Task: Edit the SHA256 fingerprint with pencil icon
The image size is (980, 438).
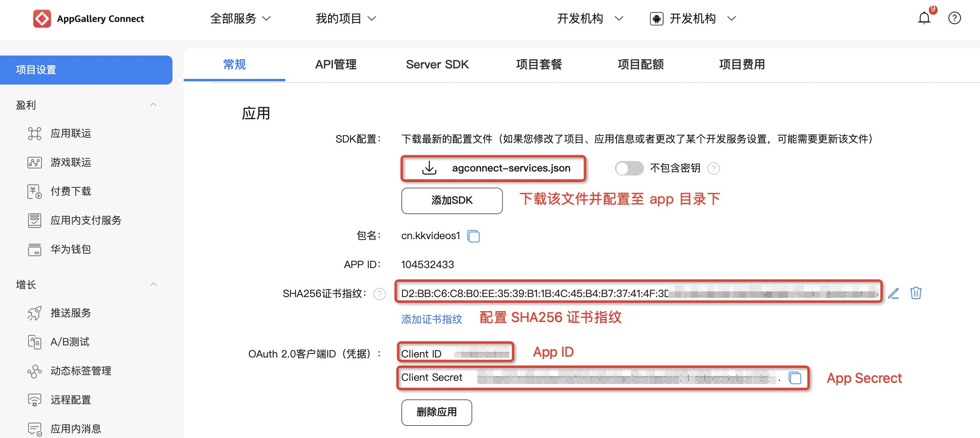Action: [x=893, y=293]
